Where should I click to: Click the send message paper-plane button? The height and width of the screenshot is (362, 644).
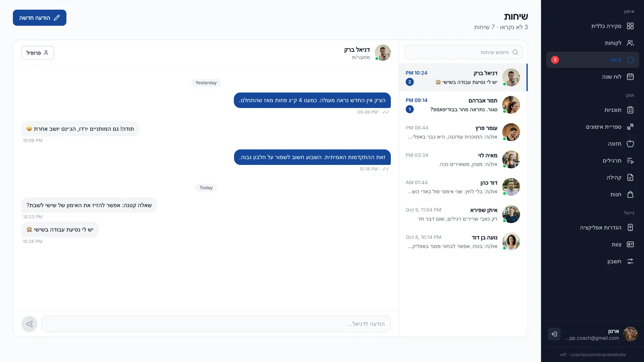tap(29, 324)
